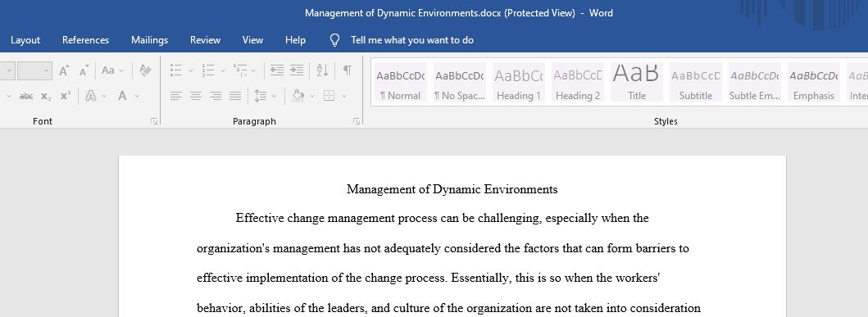
Task: Increase the font size with Grow Font
Action: tap(65, 70)
